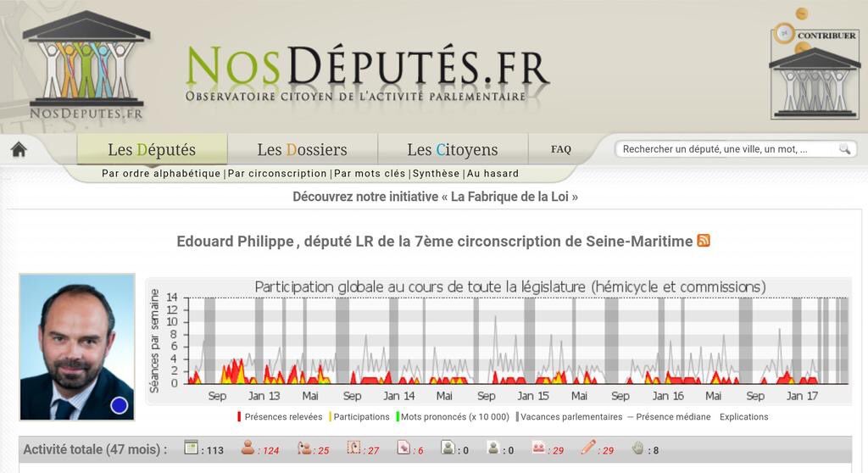Open the Les Dossiers tab

303,149
